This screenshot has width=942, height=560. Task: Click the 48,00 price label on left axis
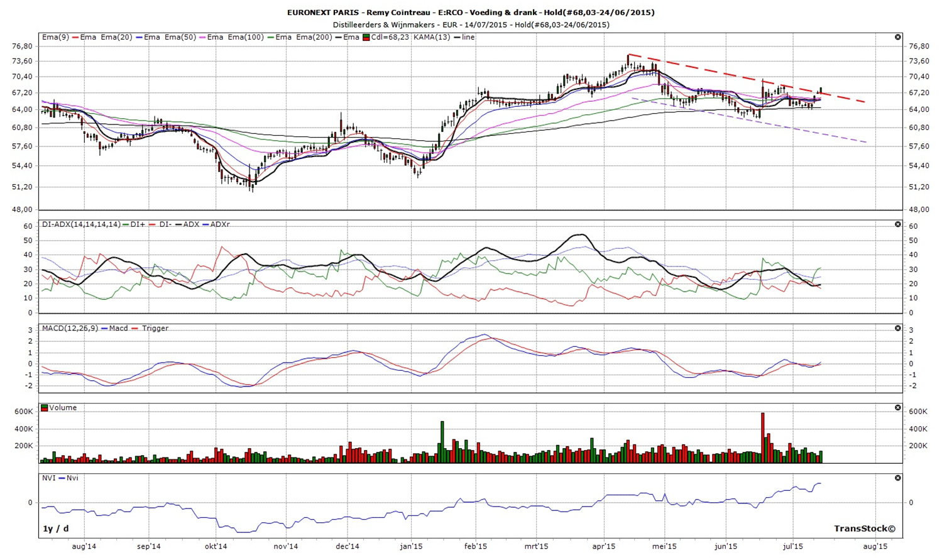tap(22, 210)
